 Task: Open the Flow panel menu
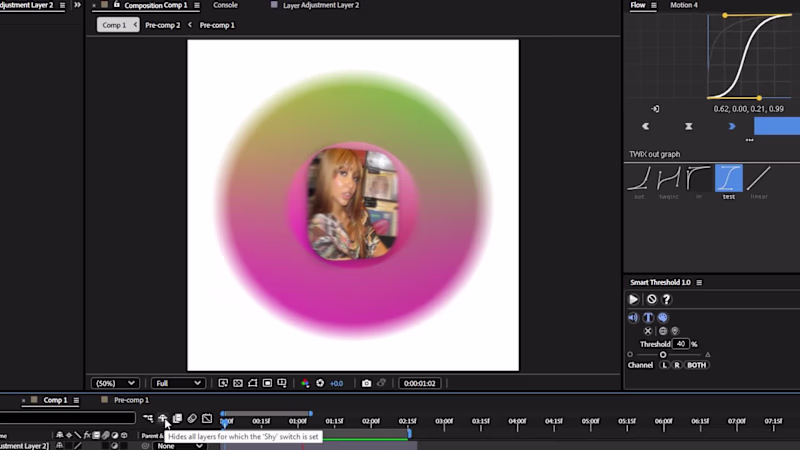pos(654,5)
